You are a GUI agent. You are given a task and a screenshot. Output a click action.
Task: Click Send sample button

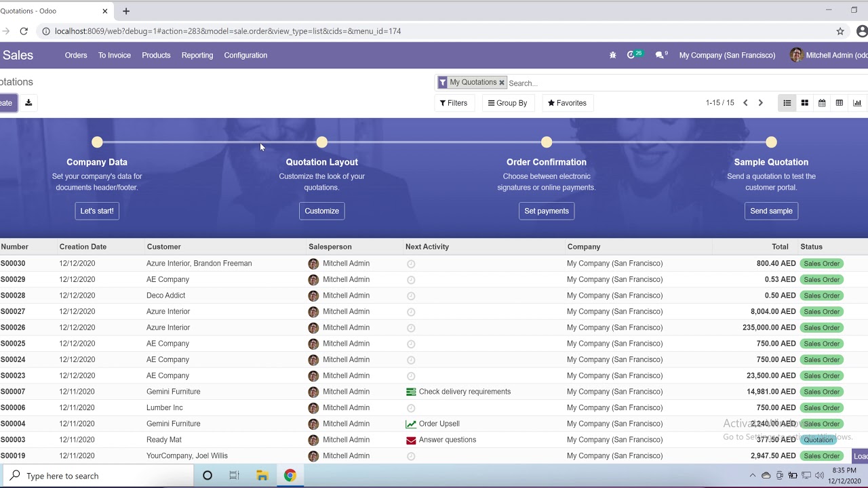771,211
